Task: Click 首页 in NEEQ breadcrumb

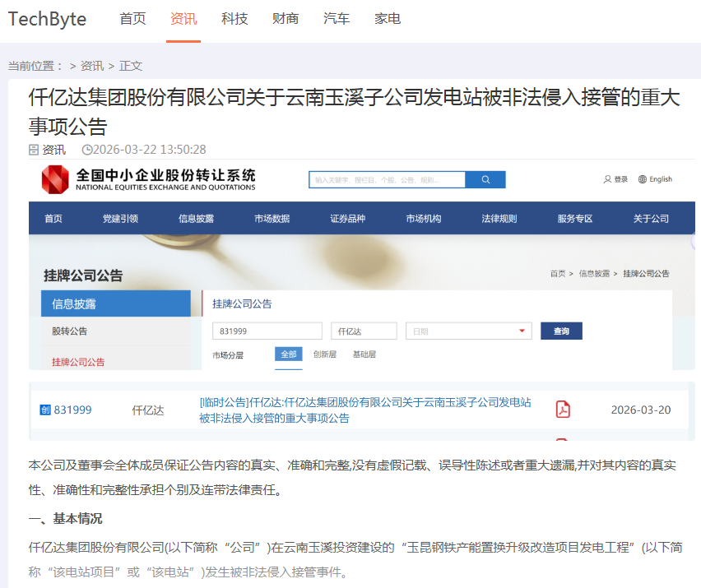Action: 558,274
